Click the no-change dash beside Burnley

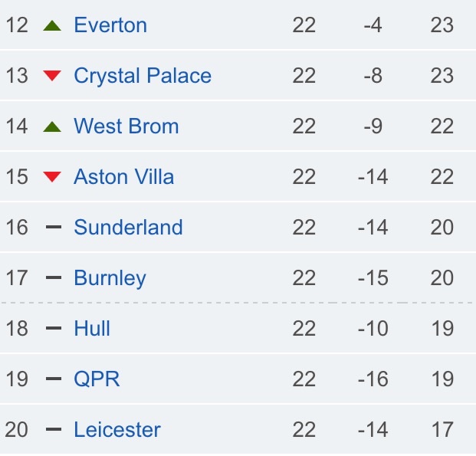pyautogui.click(x=53, y=277)
